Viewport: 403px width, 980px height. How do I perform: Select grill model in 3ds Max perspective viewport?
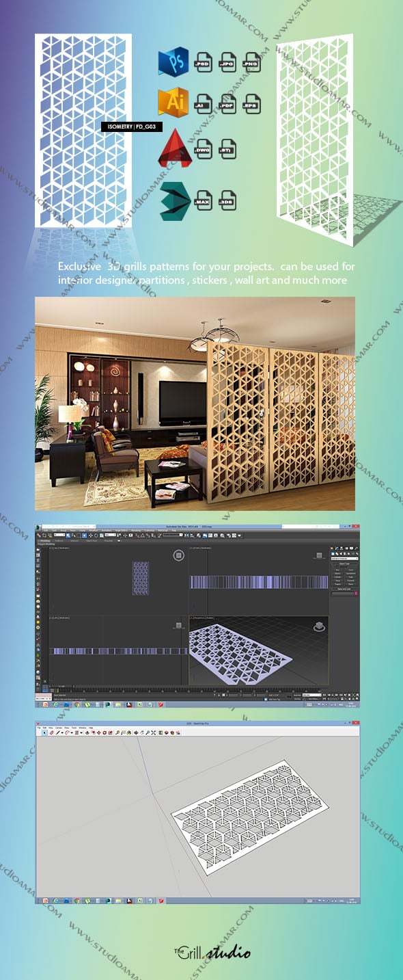pyautogui.click(x=240, y=654)
